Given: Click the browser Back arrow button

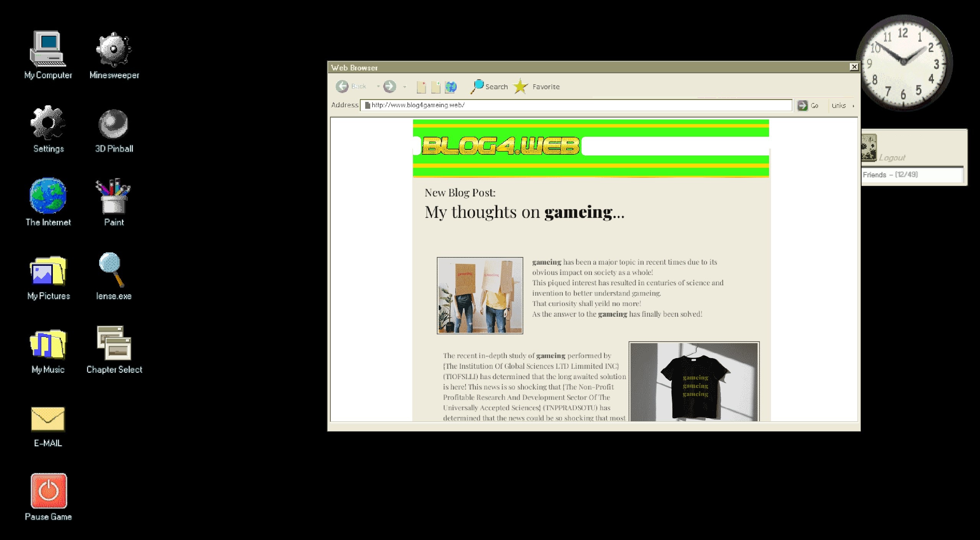Looking at the screenshot, I should tap(342, 87).
